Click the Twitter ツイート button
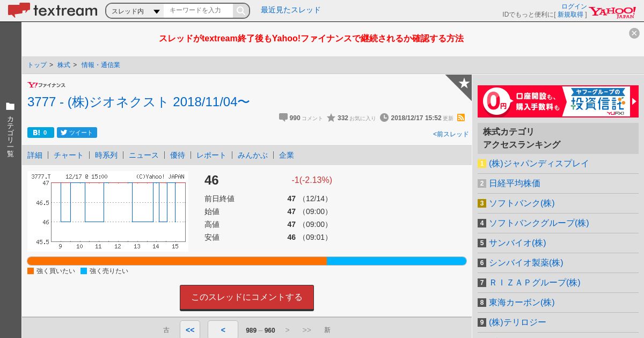This screenshot has width=644, height=338. click(77, 133)
